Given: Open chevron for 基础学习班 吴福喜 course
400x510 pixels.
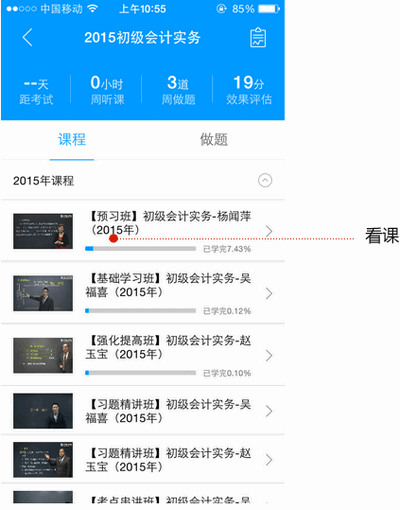Looking at the screenshot, I should [269, 293].
